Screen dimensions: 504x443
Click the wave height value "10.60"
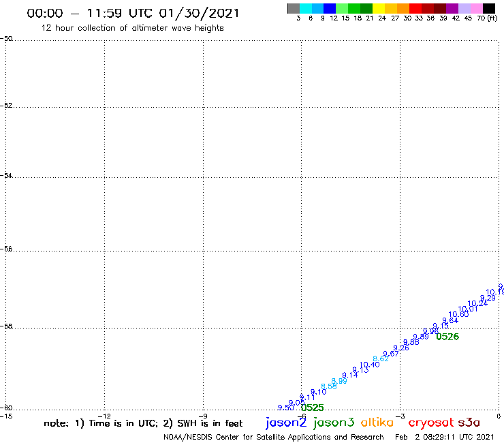point(458,314)
